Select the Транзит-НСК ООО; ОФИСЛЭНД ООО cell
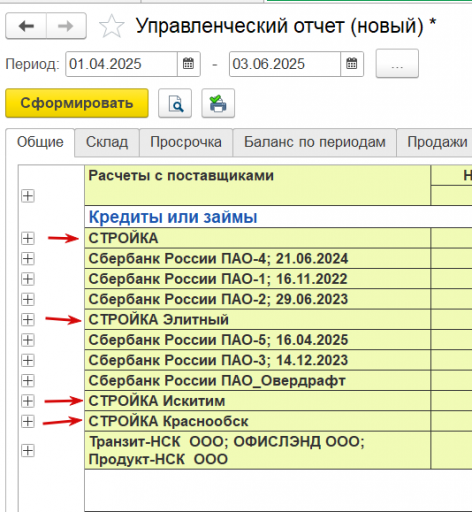 coord(257,450)
